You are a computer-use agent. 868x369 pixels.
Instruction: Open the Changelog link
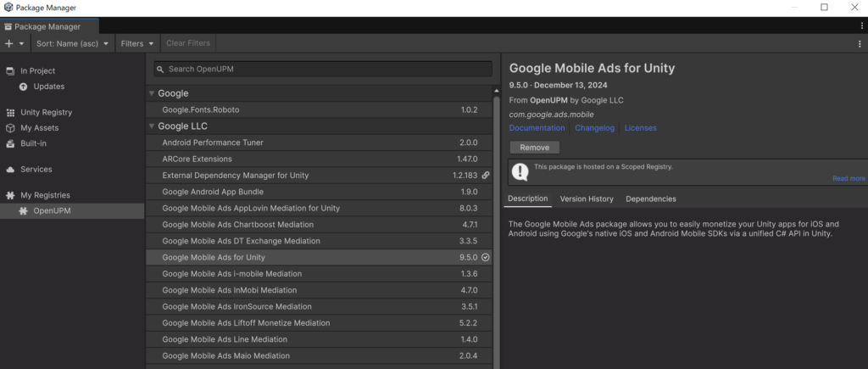coord(594,128)
